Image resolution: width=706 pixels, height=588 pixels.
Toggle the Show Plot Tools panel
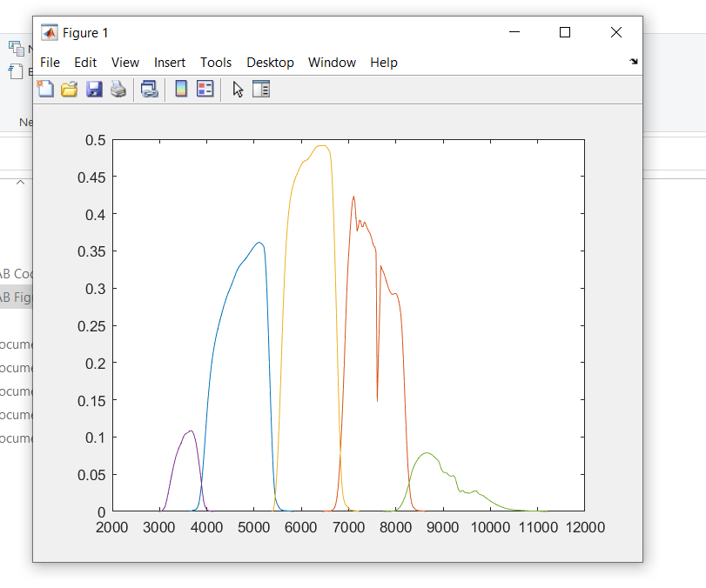pos(261,88)
